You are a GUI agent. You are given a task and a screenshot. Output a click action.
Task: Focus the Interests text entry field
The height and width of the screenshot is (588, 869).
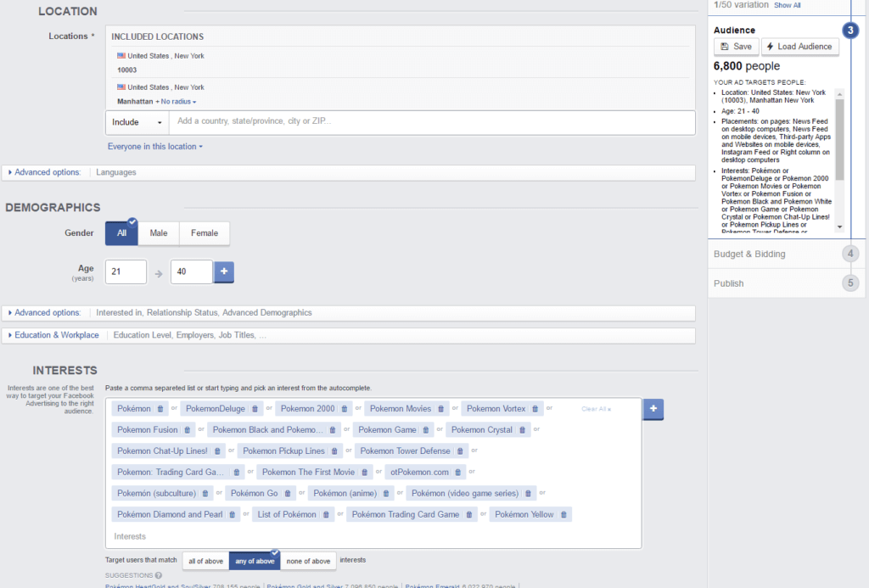[373, 536]
